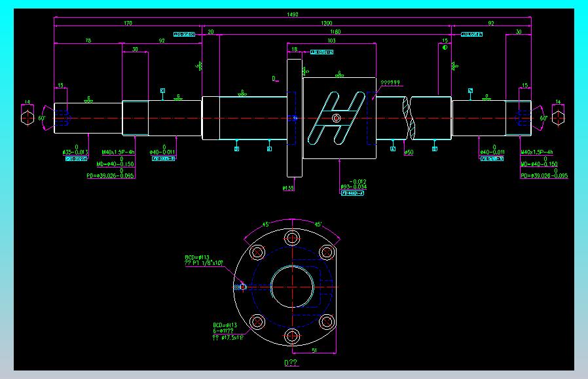Select the 1180 thread length dimension

click(335, 32)
